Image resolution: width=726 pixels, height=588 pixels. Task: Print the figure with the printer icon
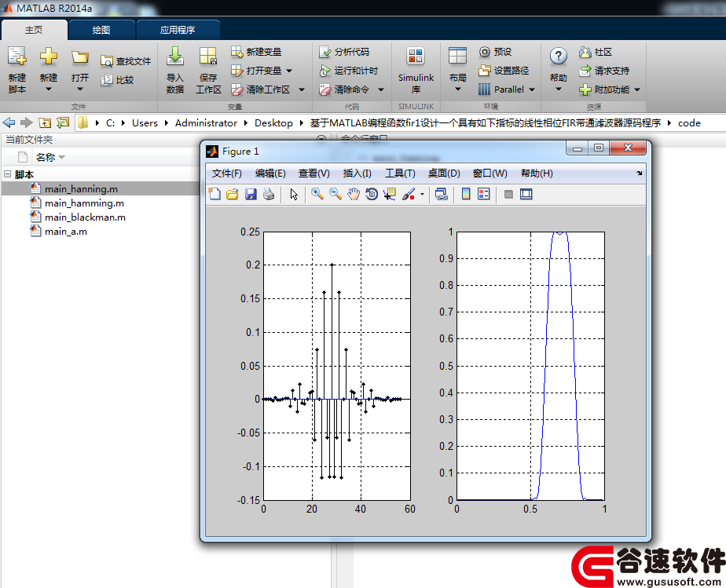269,195
